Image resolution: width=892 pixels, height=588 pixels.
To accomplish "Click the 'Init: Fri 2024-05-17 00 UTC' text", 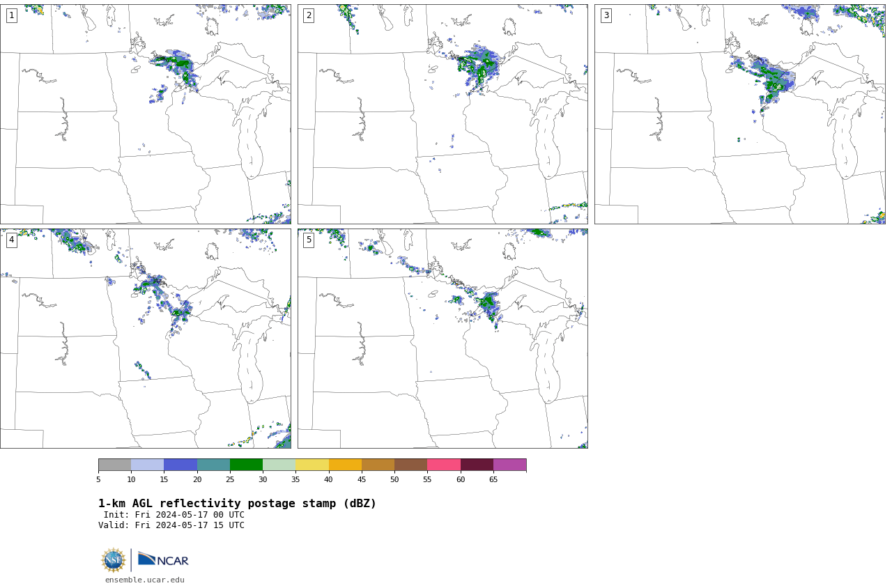I will (174, 515).
